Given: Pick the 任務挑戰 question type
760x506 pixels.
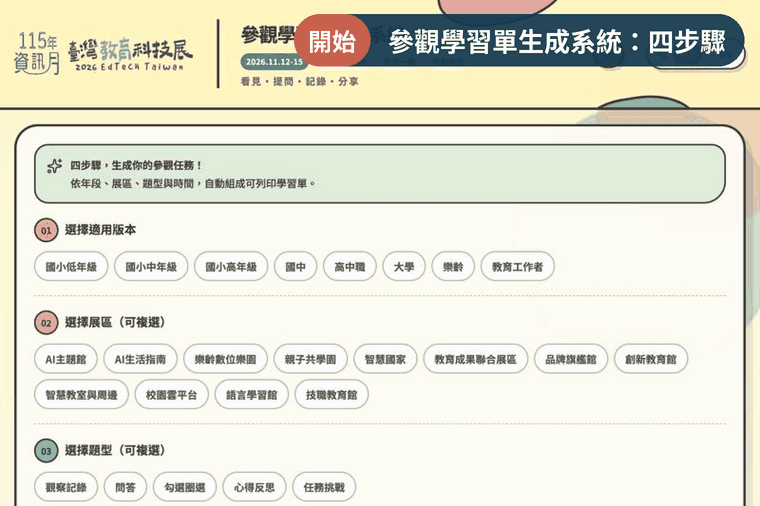Looking at the screenshot, I should [324, 487].
